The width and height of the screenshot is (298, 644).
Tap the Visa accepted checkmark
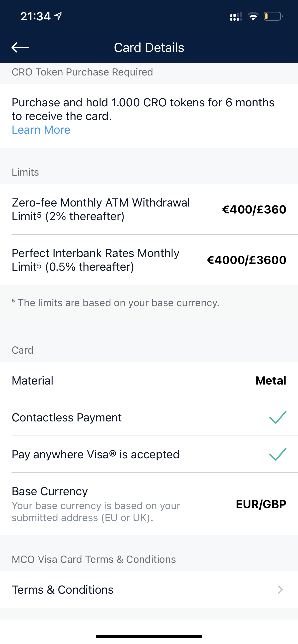278,454
